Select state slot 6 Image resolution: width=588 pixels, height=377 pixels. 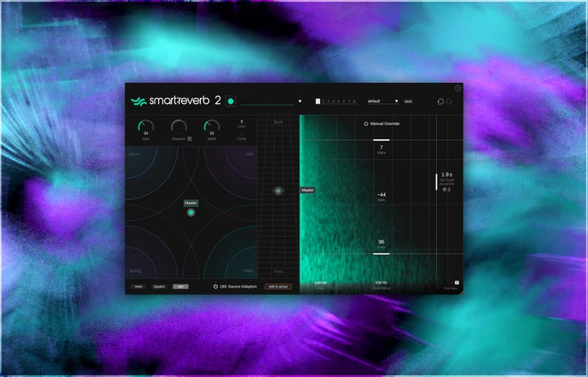click(x=344, y=101)
